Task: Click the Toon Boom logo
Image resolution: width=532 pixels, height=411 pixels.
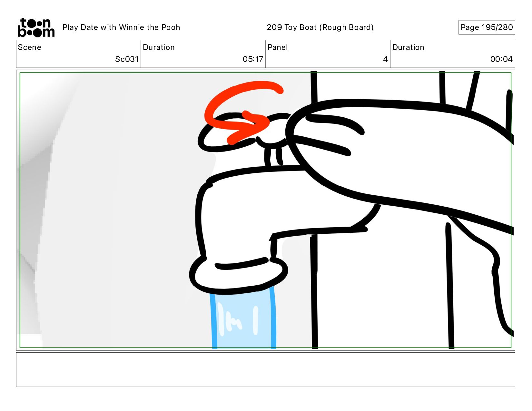Action: [x=36, y=27]
